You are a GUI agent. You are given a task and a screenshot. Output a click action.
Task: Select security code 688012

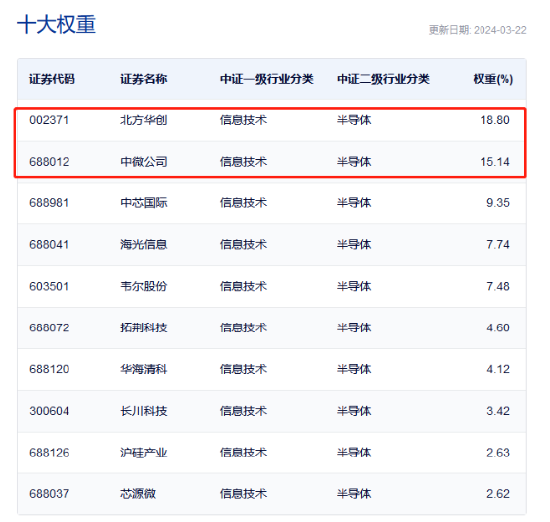49,162
